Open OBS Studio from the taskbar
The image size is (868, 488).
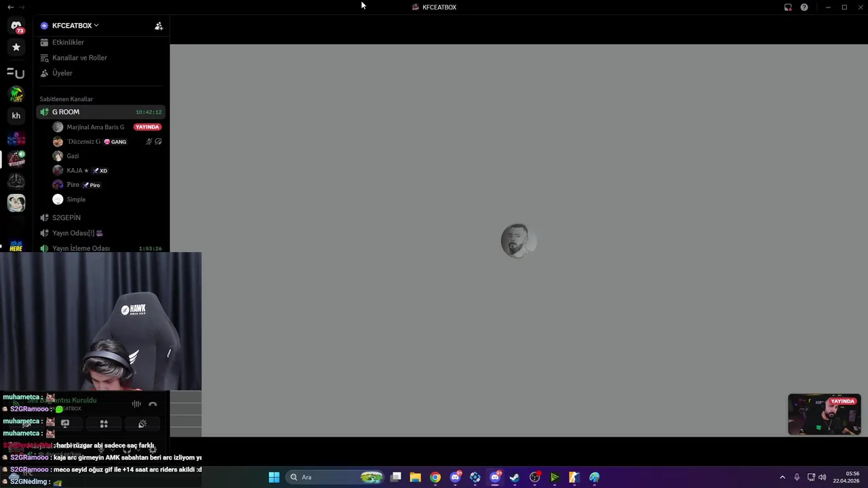point(535,477)
